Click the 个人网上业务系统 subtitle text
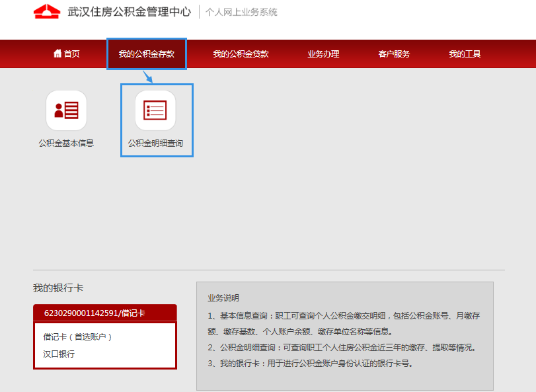Viewport: 536px width, 392px height. (241, 13)
